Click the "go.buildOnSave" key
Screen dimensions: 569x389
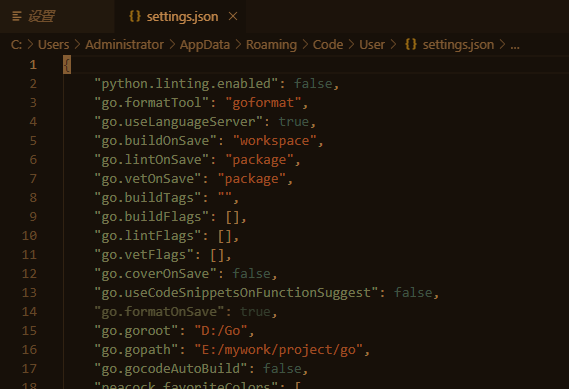click(x=155, y=141)
